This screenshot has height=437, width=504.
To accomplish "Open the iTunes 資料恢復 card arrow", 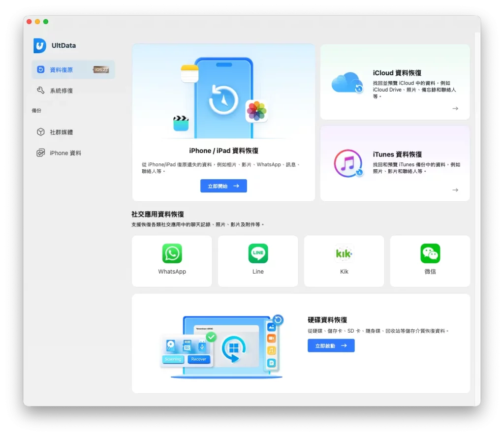I will (x=455, y=190).
